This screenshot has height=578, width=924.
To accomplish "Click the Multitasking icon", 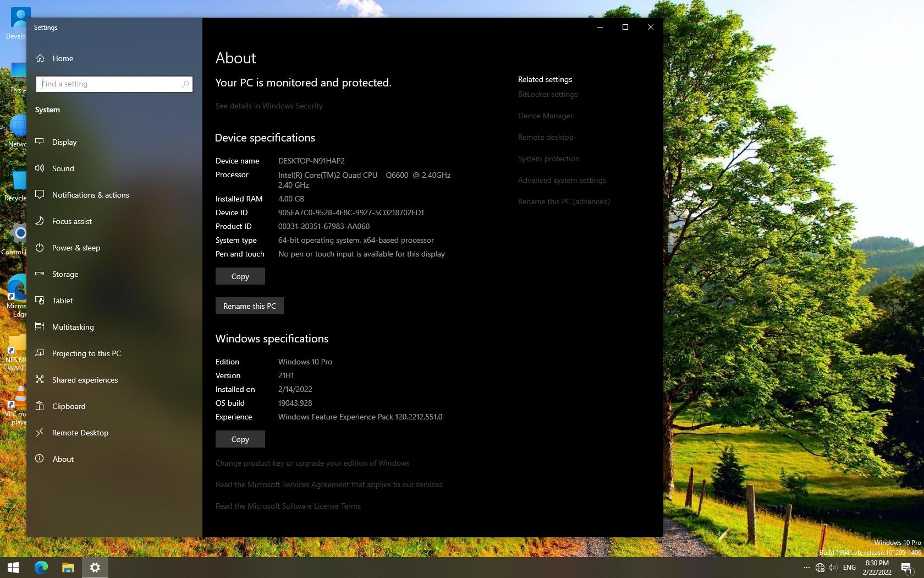I will pos(40,326).
